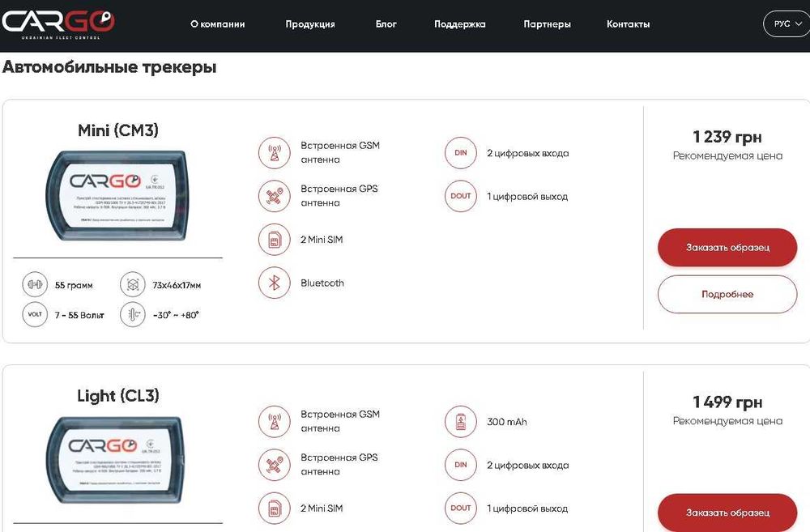
Task: Open the Продукция menu item
Action: click(310, 24)
